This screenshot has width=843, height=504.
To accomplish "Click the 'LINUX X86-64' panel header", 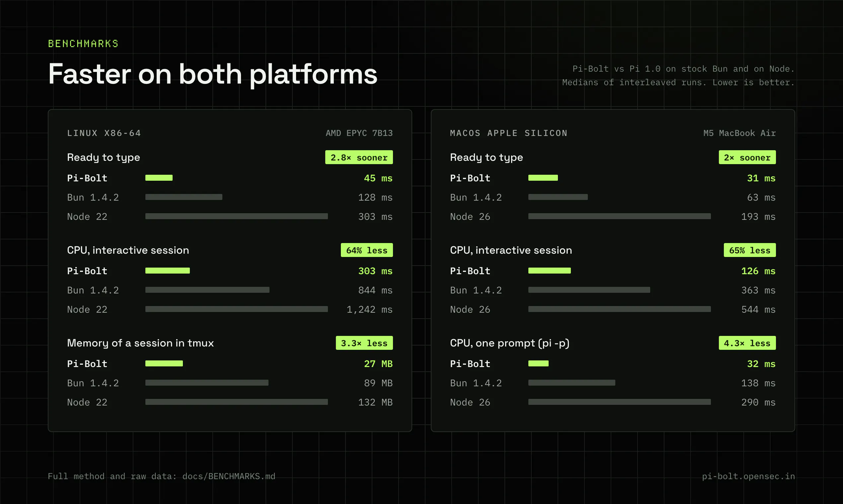I will [104, 133].
